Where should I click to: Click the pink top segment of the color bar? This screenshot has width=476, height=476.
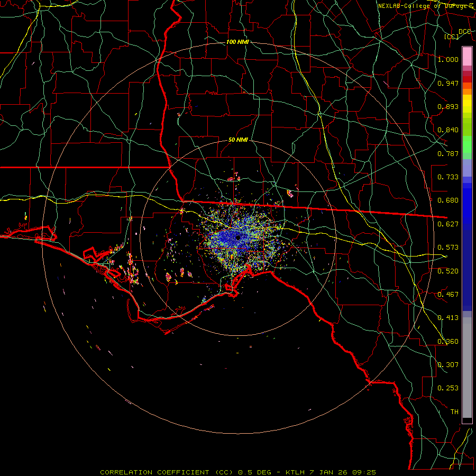pyautogui.click(x=467, y=57)
